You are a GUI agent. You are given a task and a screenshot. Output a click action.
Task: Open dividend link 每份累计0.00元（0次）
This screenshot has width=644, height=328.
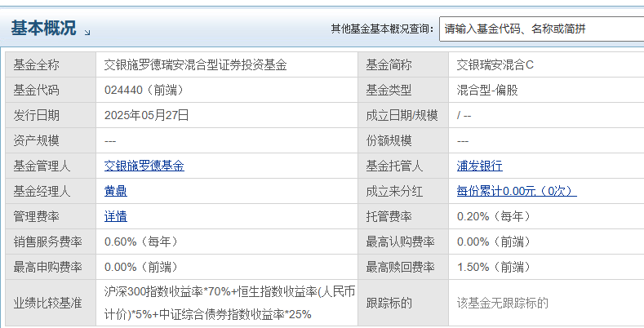pos(517,191)
